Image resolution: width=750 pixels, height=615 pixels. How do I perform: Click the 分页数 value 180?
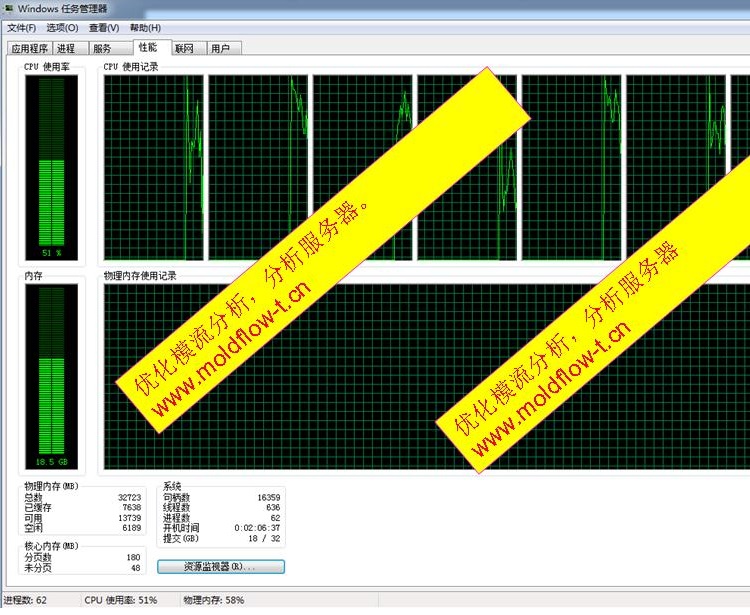coord(133,558)
